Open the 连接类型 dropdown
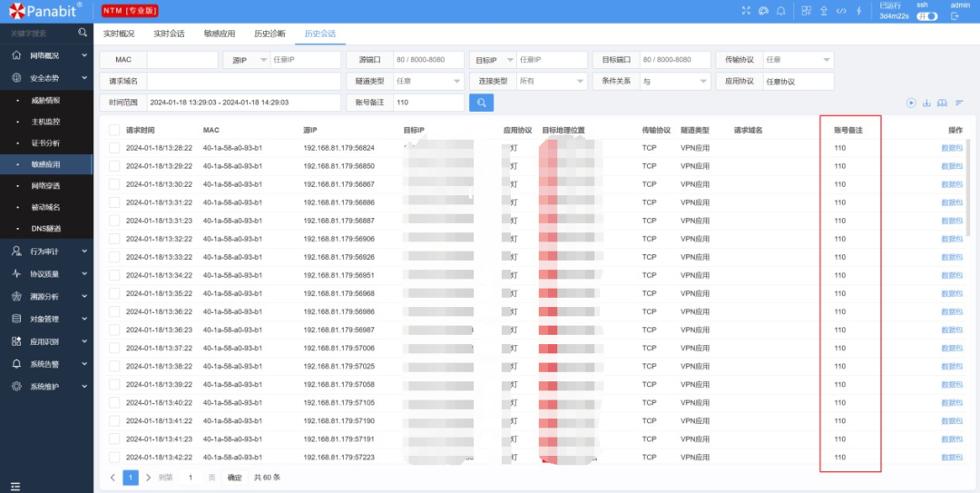This screenshot has width=980, height=493. click(x=552, y=82)
